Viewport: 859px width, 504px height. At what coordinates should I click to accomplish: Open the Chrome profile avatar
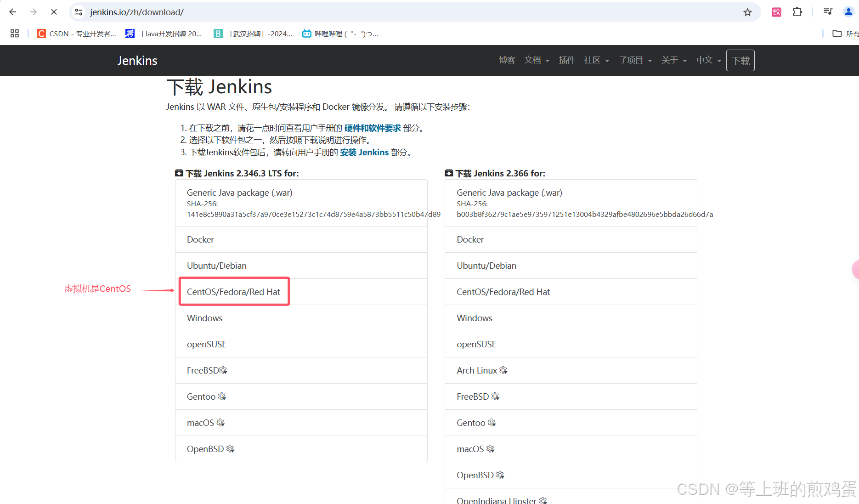point(848,12)
